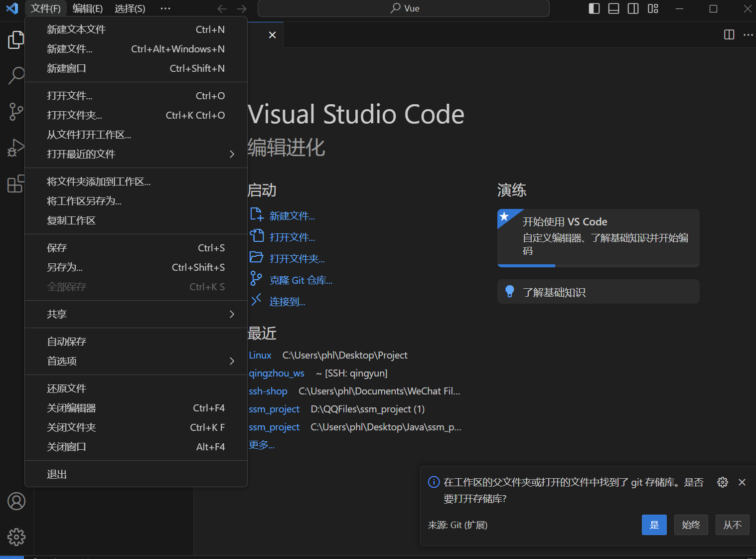Close the Welcome editor tab

pos(272,35)
